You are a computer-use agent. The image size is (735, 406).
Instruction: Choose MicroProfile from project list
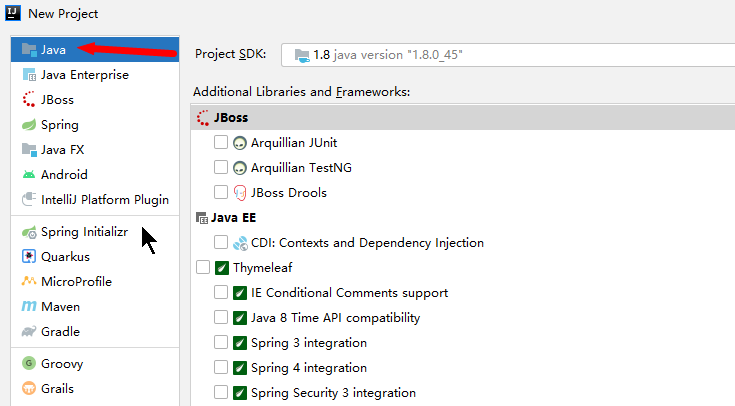click(76, 282)
